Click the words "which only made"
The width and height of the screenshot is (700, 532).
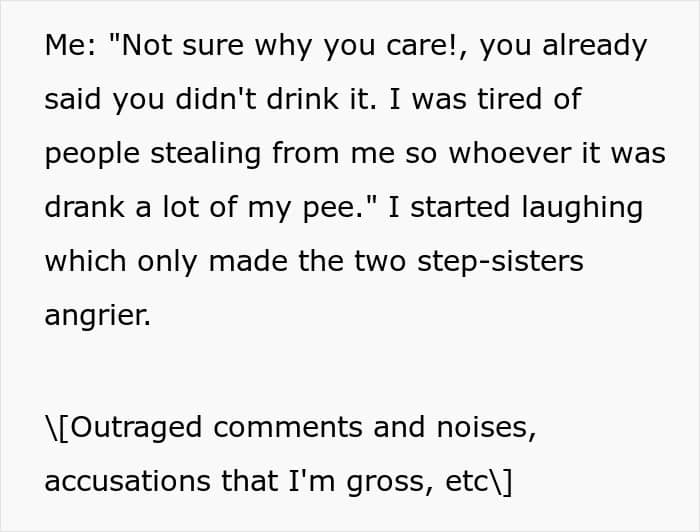166,262
